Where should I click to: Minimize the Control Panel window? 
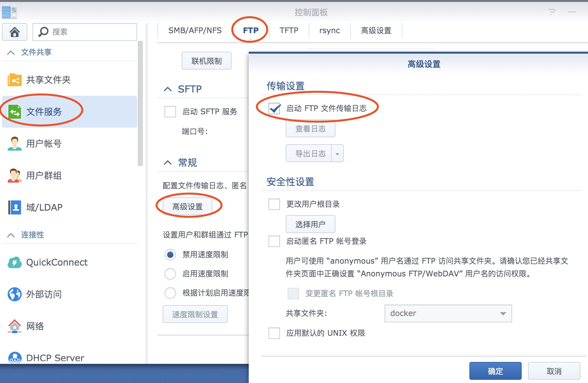coord(572,12)
